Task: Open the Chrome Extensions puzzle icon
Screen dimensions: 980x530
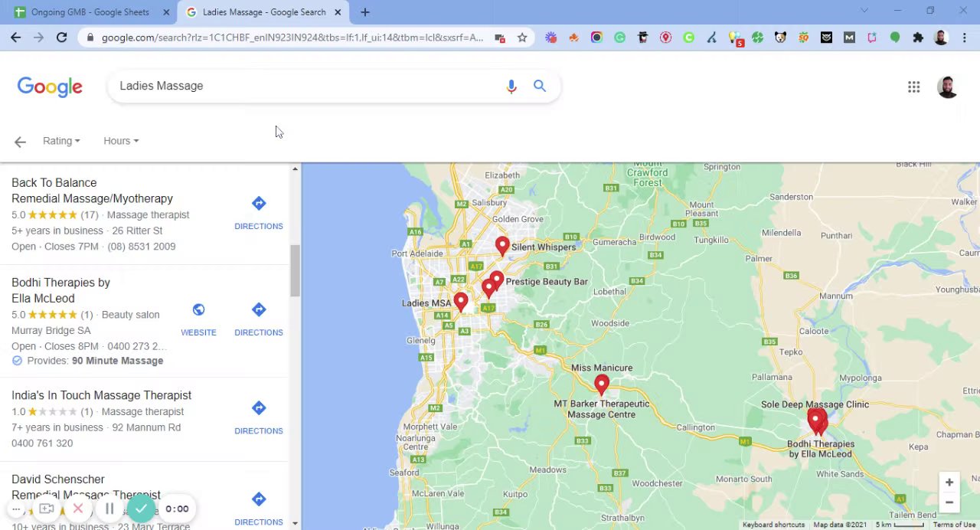Action: [918, 38]
